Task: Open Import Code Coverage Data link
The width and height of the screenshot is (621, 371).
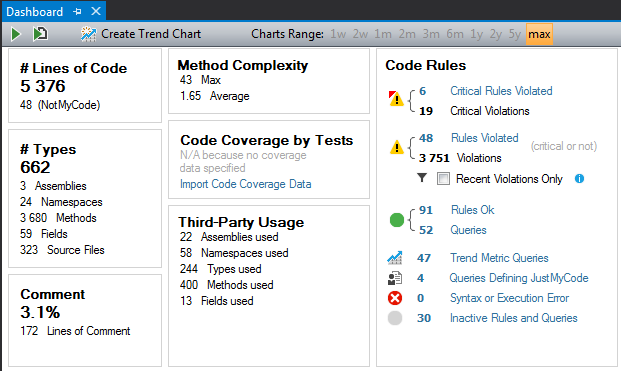Action: [246, 184]
